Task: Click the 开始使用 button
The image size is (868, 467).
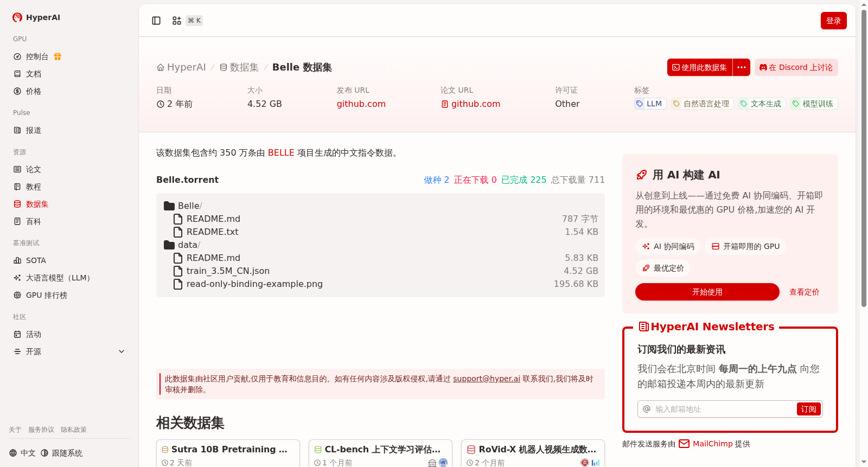Action: click(x=707, y=292)
